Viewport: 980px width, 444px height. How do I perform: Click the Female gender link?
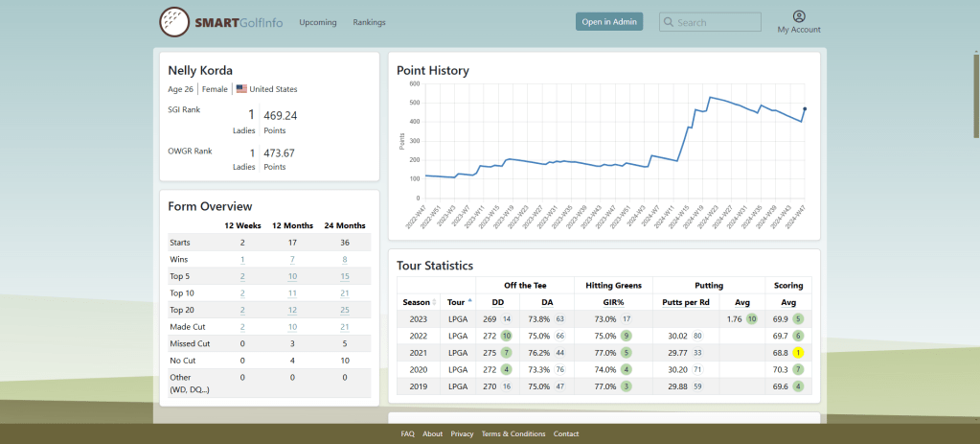(x=215, y=89)
